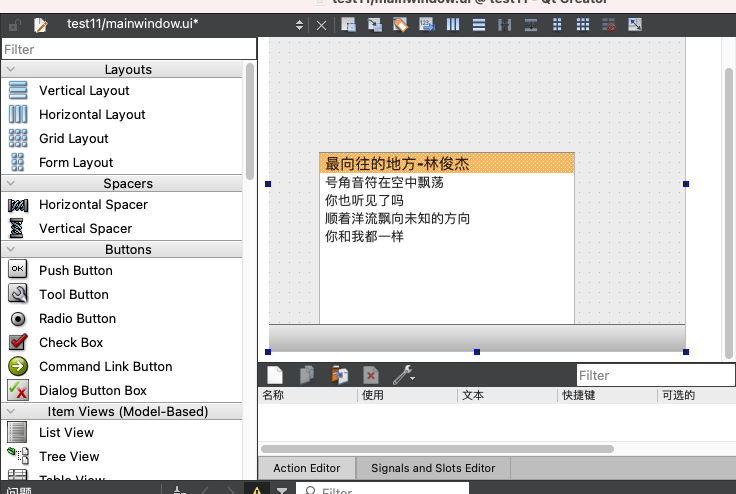The image size is (736, 494).
Task: Click the 可选的 column header
Action: point(697,395)
